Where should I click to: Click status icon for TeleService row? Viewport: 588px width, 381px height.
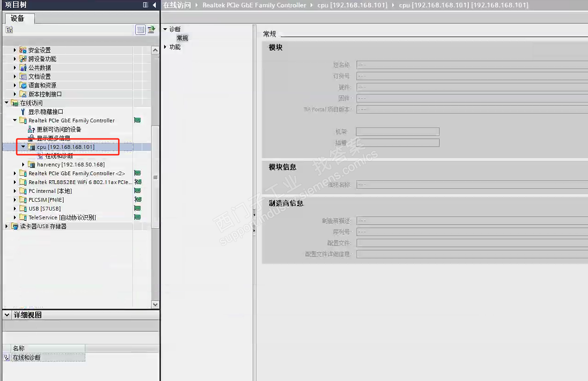[x=137, y=217]
